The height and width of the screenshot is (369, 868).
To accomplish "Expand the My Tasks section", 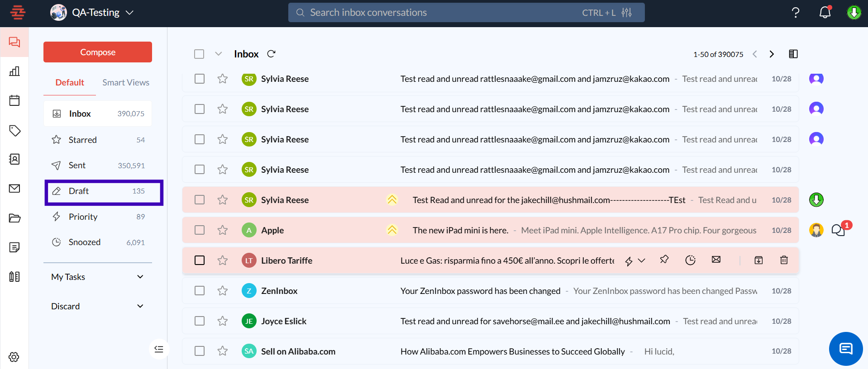I will pos(140,277).
